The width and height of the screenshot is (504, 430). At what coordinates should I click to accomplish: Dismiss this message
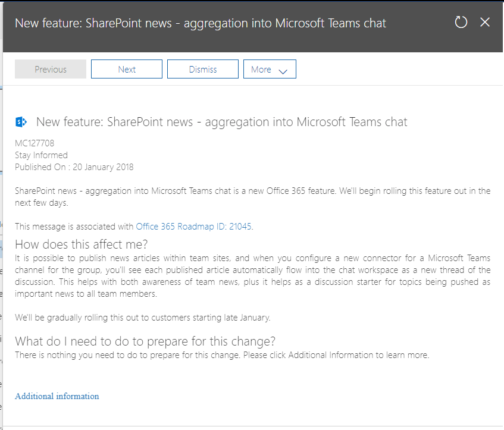point(203,69)
